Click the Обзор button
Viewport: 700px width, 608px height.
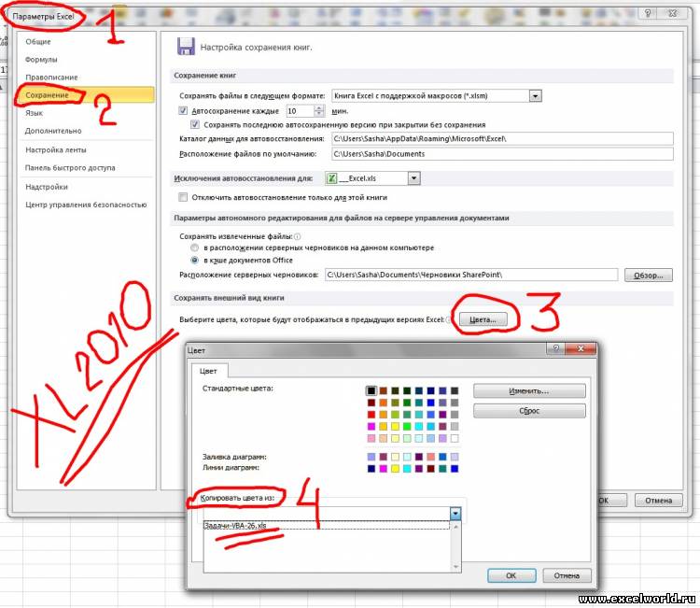(649, 276)
